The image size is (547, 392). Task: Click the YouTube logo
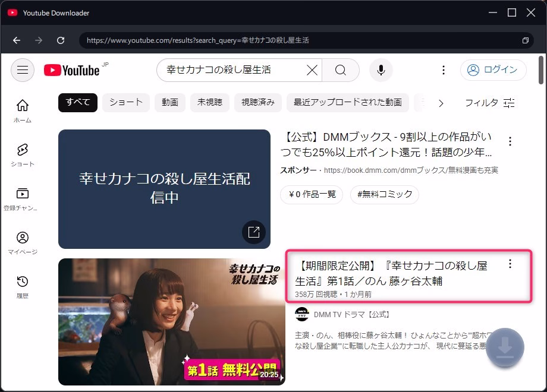[x=72, y=70]
